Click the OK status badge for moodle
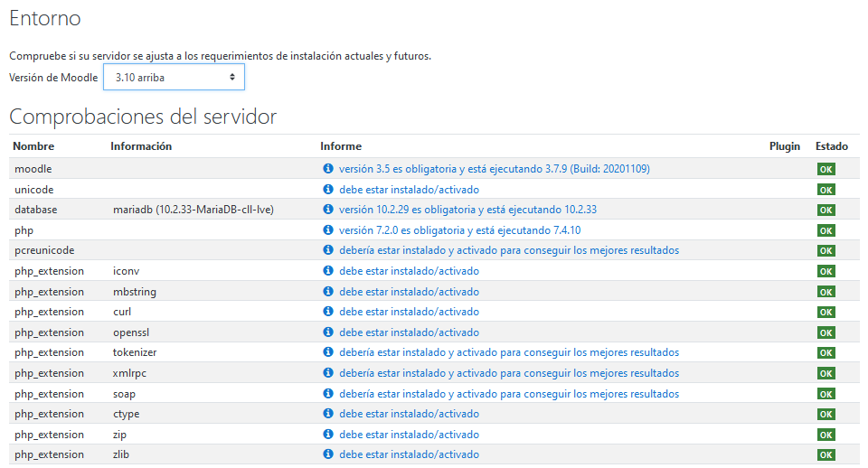The image size is (868, 468). [x=826, y=169]
